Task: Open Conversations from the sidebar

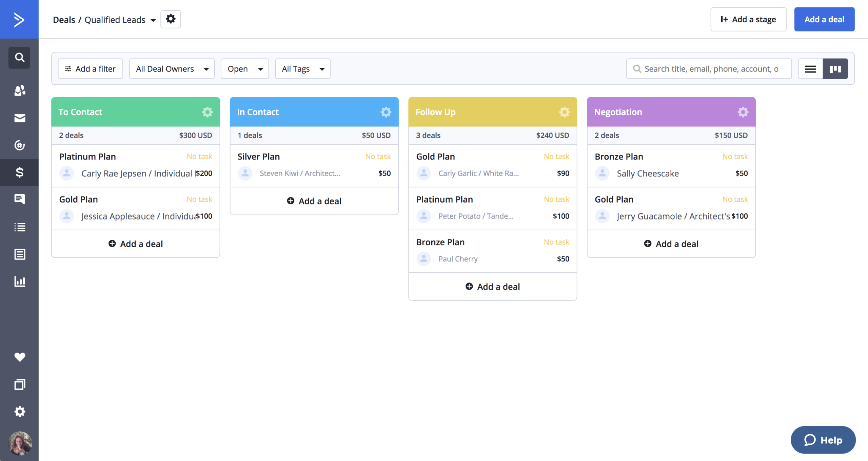Action: pyautogui.click(x=19, y=199)
